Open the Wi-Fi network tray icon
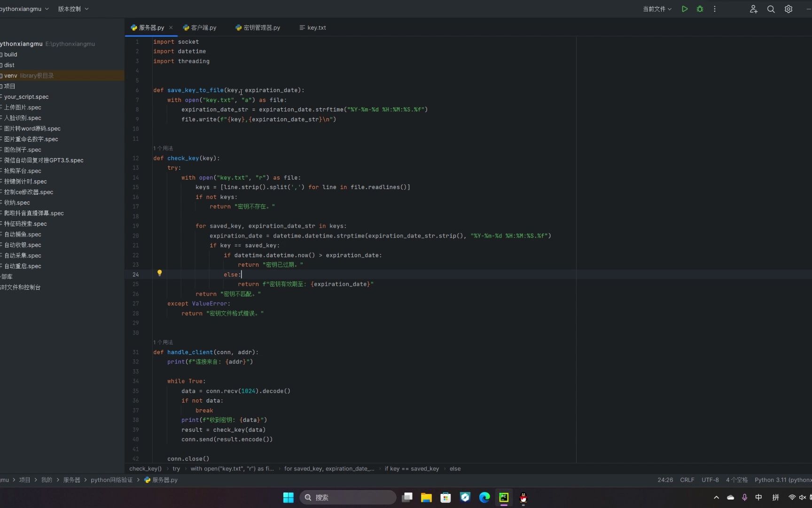The height and width of the screenshot is (508, 812). tap(792, 497)
